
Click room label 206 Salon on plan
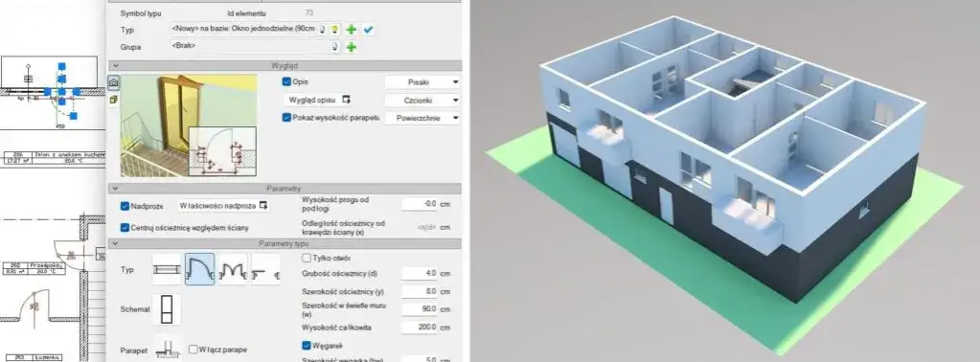tap(54, 157)
